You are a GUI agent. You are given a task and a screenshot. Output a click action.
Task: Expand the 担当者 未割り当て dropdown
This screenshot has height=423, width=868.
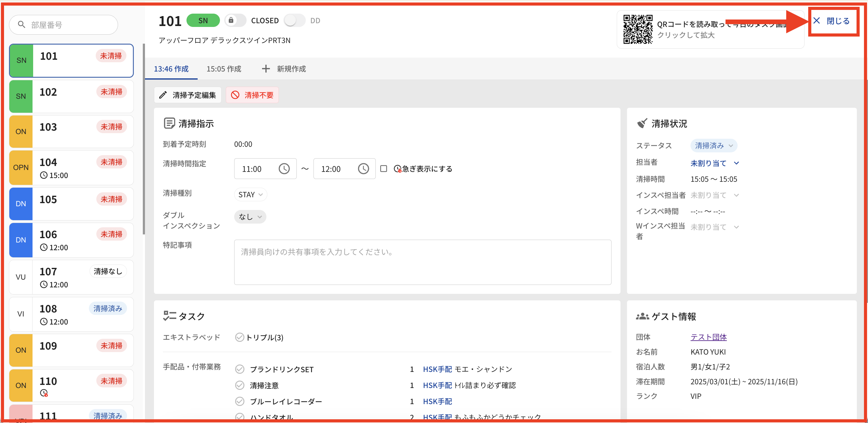coord(714,163)
